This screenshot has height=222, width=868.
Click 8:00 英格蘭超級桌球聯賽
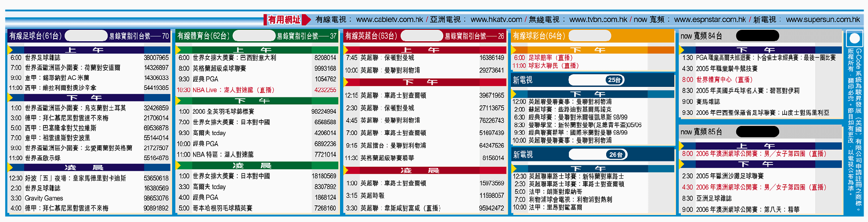[x=257, y=68]
